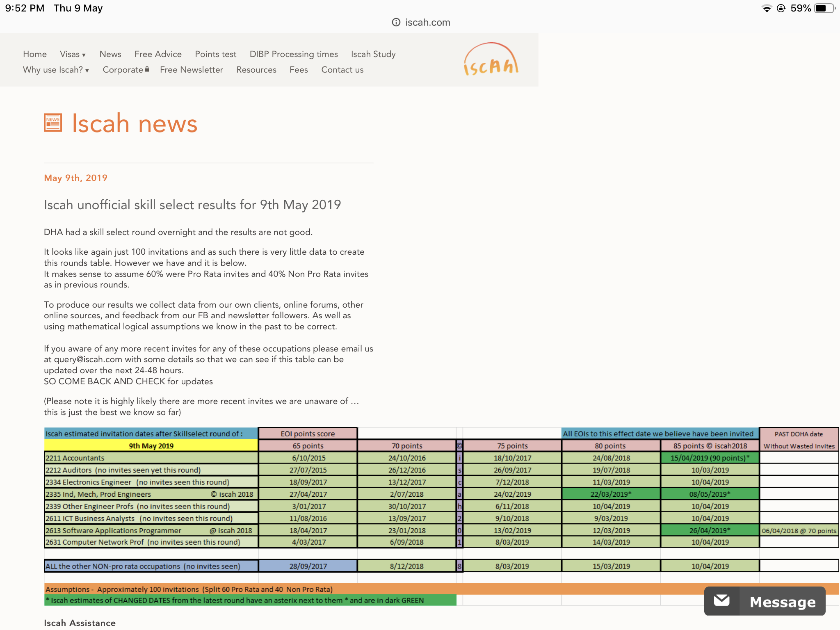Click the yellow 9th May 2019 cell
Viewport: 840px width, 630px height.
(151, 446)
